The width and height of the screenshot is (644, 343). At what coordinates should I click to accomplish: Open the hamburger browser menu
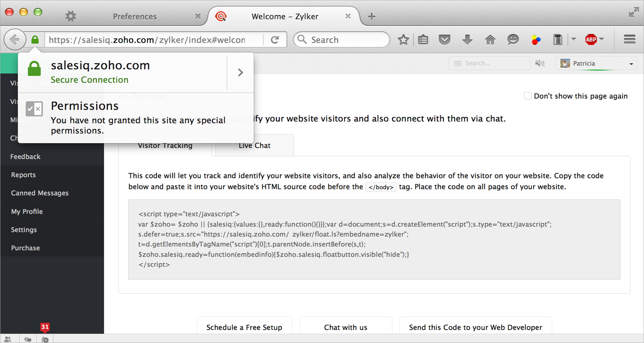point(629,40)
